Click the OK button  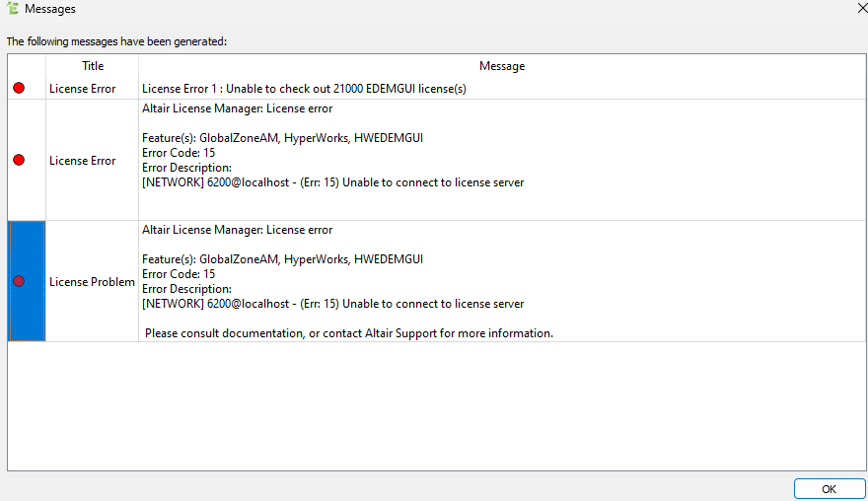point(829,489)
